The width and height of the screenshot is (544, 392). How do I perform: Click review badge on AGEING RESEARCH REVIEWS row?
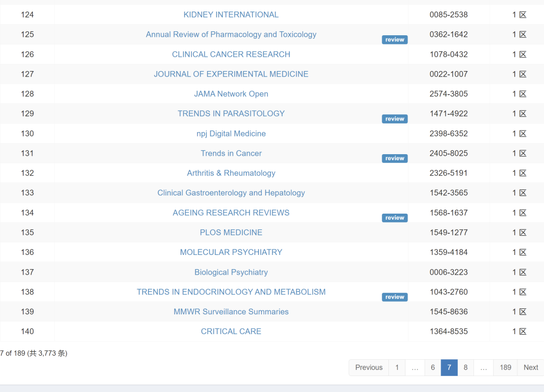coord(395,218)
